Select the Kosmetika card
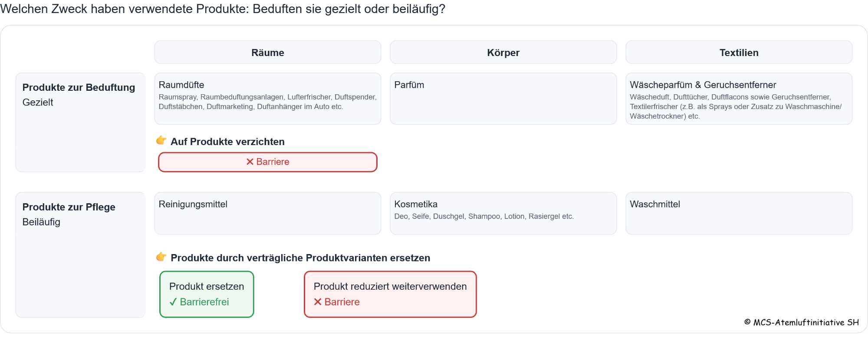The width and height of the screenshot is (868, 344). [x=503, y=213]
